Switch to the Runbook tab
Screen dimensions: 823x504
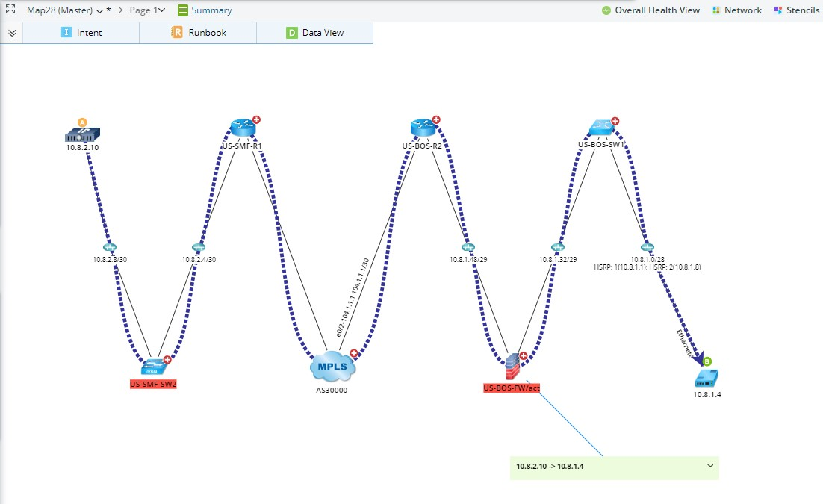[198, 33]
